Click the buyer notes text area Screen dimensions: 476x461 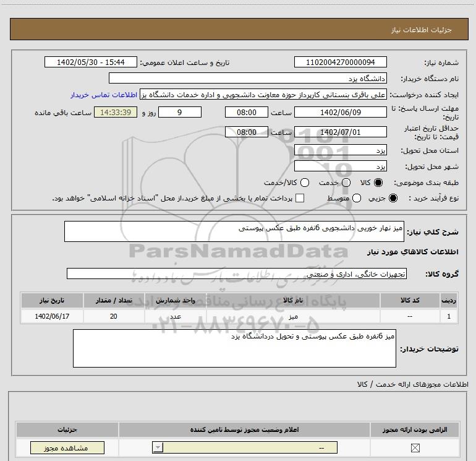click(x=234, y=348)
